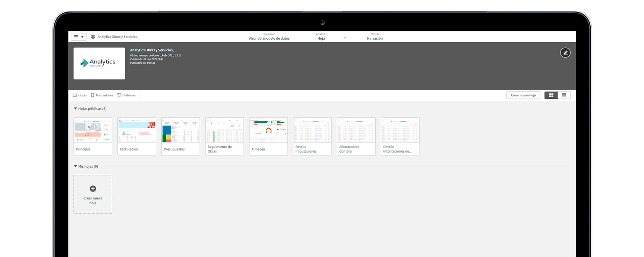The height and width of the screenshot is (257, 644).
Task: Switch to grid view layout
Action: coord(551,95)
